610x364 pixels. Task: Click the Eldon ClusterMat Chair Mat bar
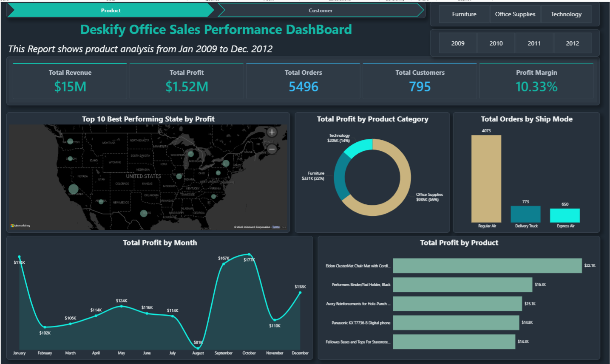(487, 266)
